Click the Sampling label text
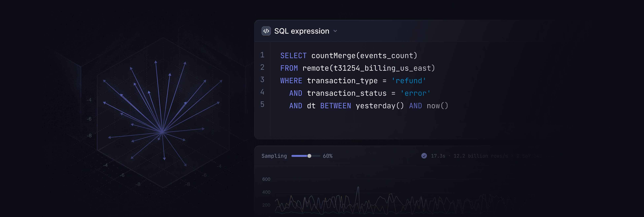This screenshot has height=217, width=644. click(x=274, y=156)
